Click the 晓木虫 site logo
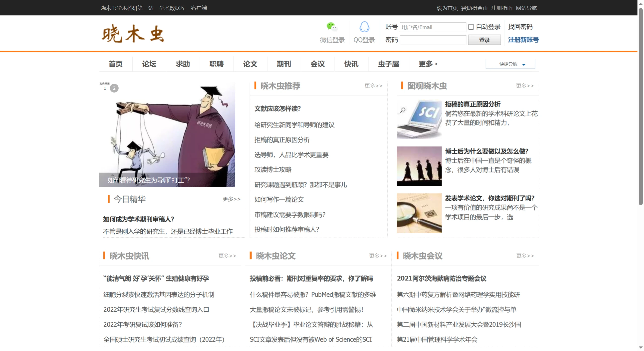 point(133,34)
